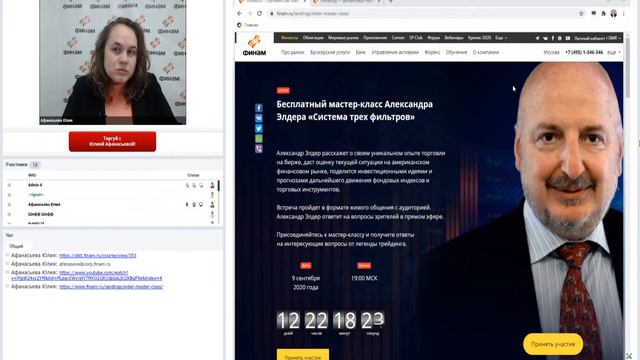Open Облигации menu item
Screen dimensions: 640x360
tap(313, 38)
